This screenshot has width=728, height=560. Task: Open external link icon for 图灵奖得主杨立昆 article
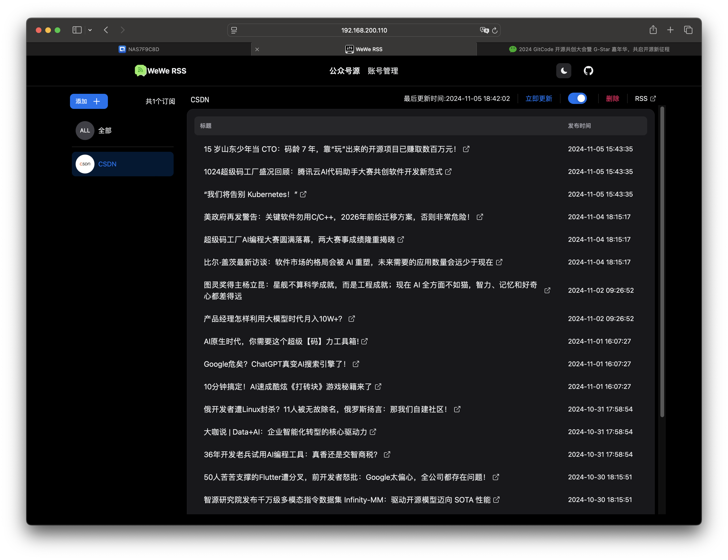(547, 290)
